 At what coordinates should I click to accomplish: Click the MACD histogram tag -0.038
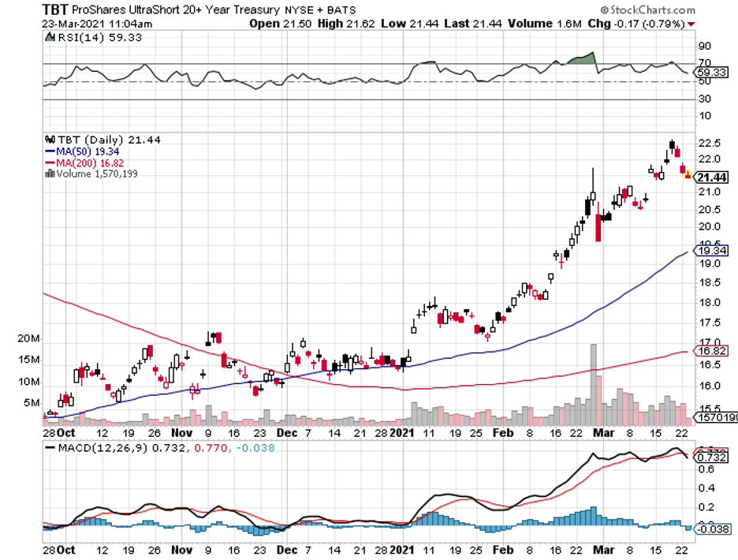point(713,529)
